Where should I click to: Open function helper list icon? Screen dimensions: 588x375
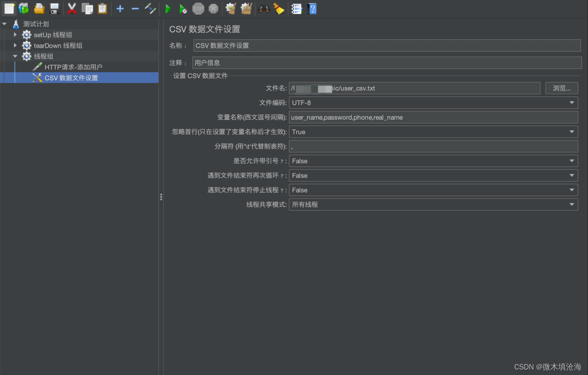[296, 9]
